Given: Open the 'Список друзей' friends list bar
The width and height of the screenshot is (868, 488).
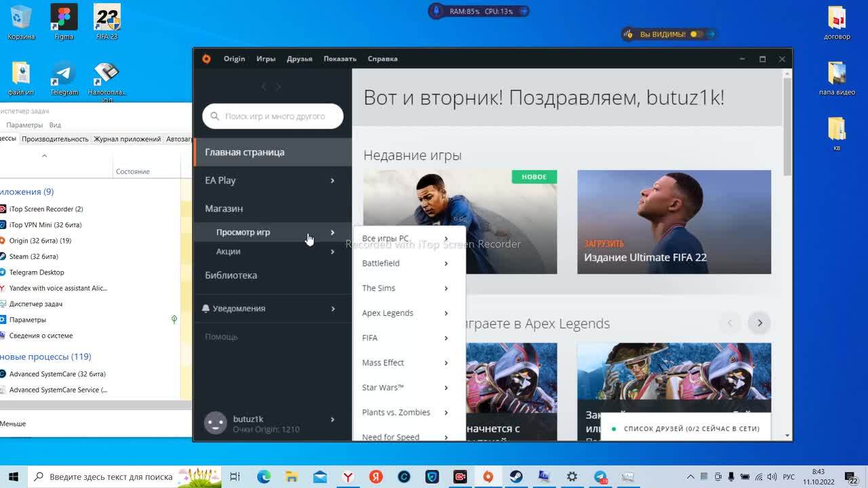Looking at the screenshot, I should pyautogui.click(x=686, y=428).
